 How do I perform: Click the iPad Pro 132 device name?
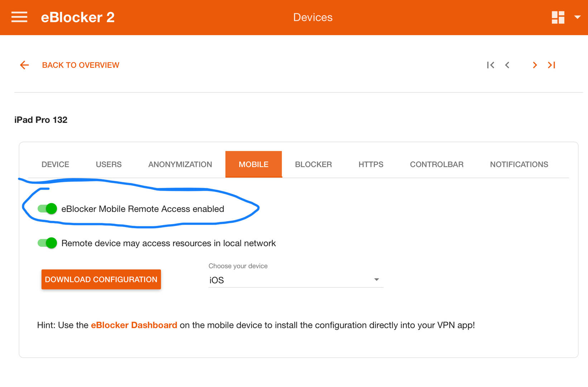click(x=41, y=120)
